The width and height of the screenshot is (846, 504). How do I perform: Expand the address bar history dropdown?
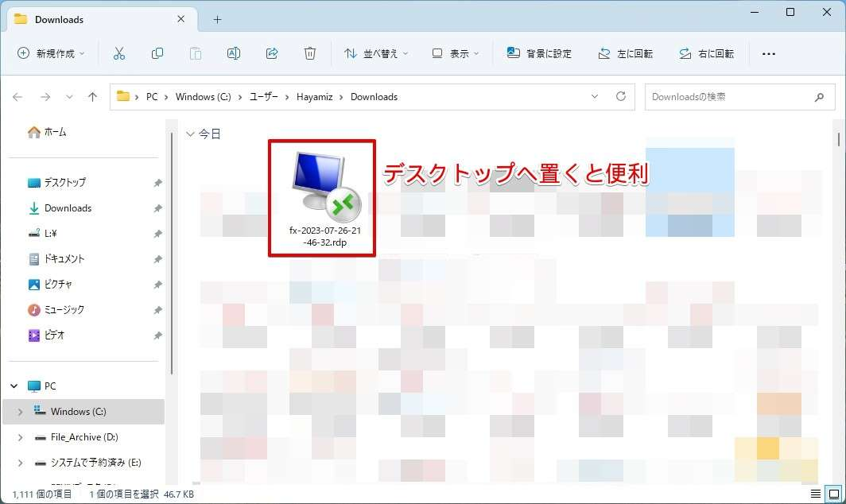click(x=595, y=97)
